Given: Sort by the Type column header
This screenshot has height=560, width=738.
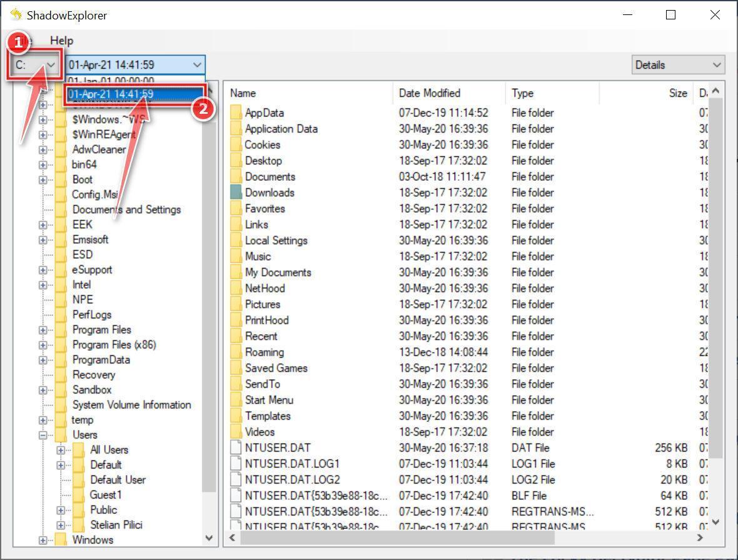Looking at the screenshot, I should (x=552, y=93).
